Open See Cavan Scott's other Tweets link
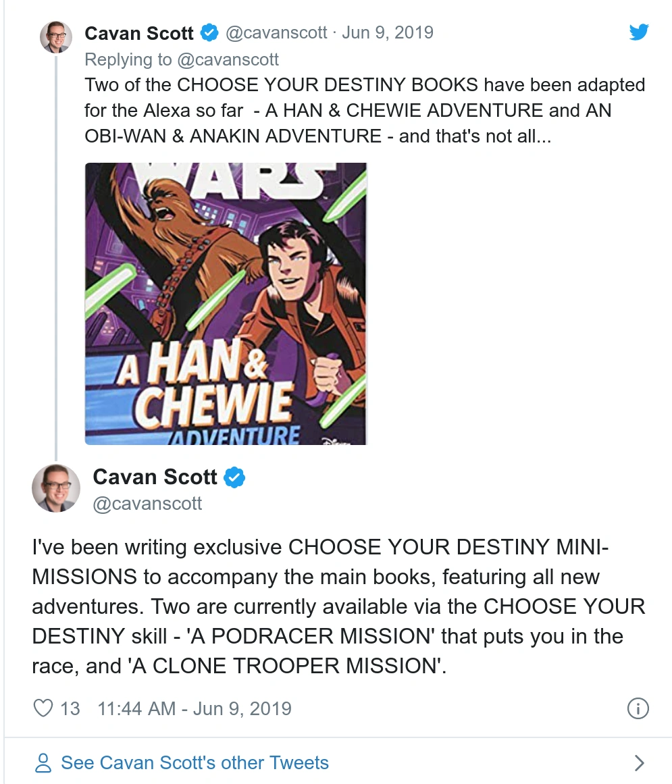672x784 pixels. point(195,763)
